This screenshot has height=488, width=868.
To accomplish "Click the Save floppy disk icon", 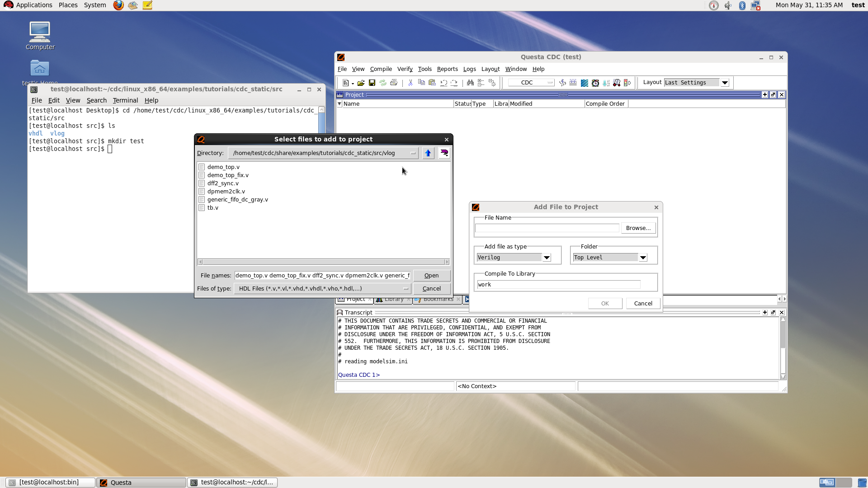I will click(372, 83).
